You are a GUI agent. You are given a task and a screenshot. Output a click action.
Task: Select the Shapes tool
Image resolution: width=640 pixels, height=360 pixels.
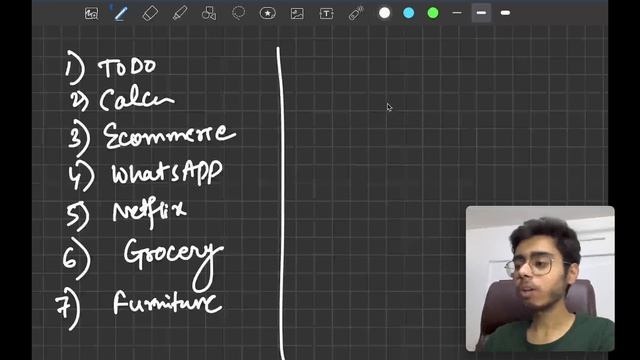click(209, 13)
